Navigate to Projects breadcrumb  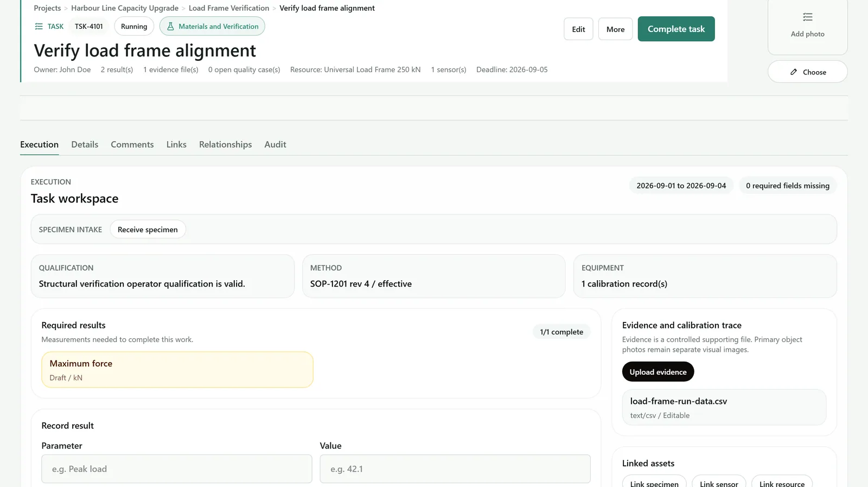[47, 8]
